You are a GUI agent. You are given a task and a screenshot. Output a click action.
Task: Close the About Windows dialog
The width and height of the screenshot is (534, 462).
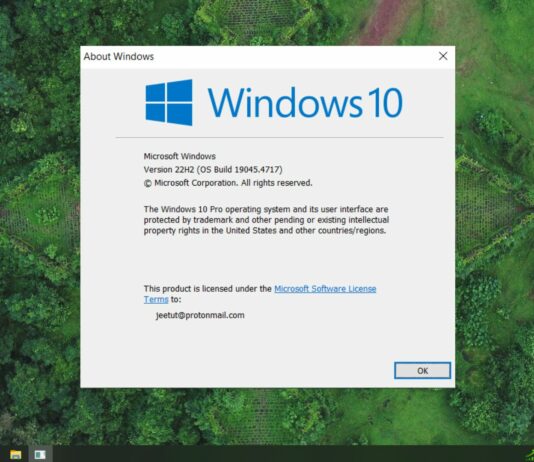click(443, 56)
